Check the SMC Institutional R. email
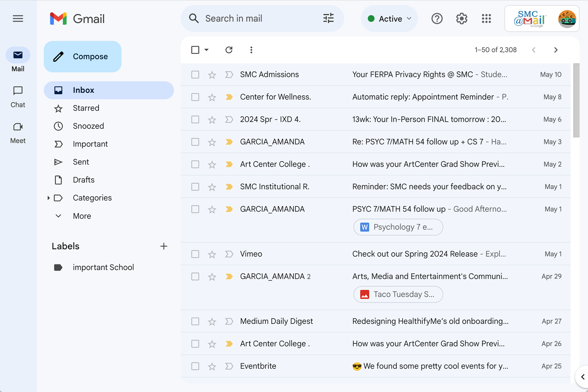 tap(195, 187)
